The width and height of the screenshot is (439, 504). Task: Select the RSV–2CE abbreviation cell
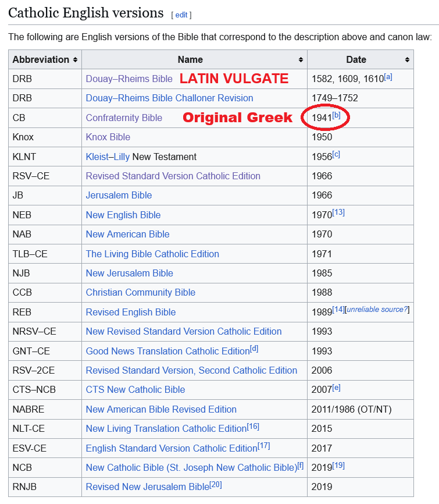(x=45, y=370)
